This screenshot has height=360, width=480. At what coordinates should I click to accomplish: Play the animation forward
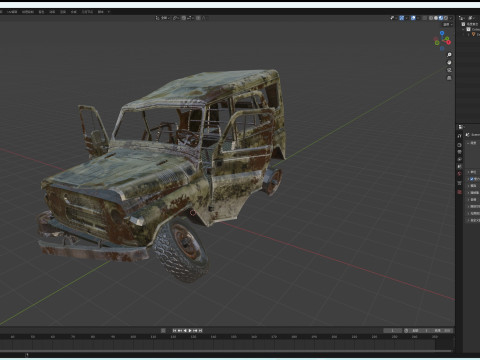(x=190, y=330)
